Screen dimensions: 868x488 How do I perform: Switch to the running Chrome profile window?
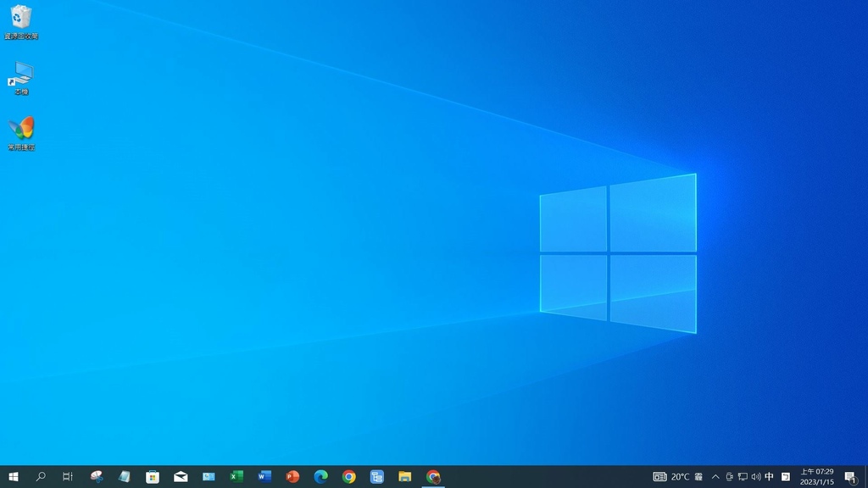(433, 476)
